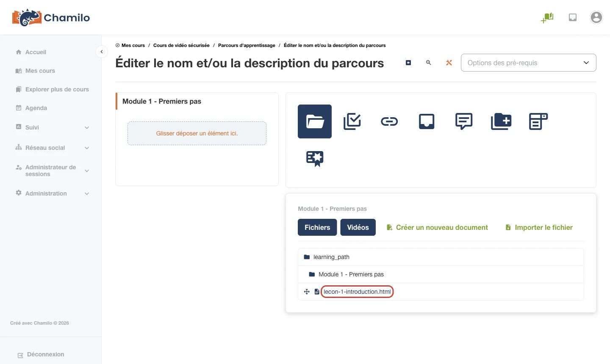
Task: Switch to the Vidéos tab
Action: (358, 227)
